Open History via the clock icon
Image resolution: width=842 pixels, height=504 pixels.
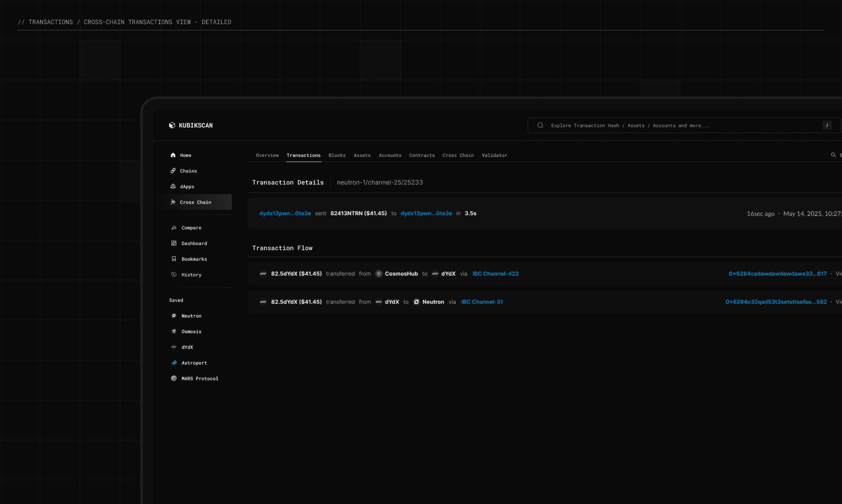174,275
